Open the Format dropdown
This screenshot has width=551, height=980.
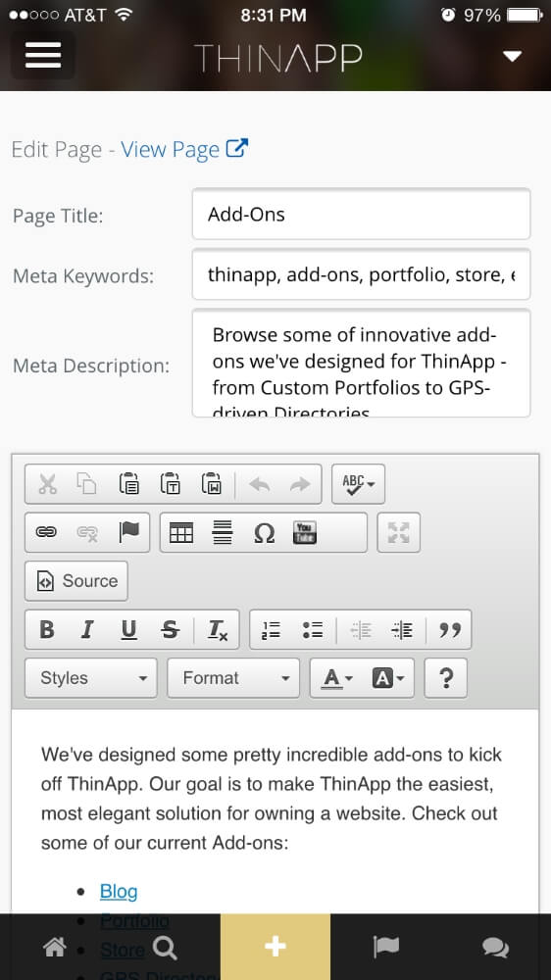click(233, 678)
